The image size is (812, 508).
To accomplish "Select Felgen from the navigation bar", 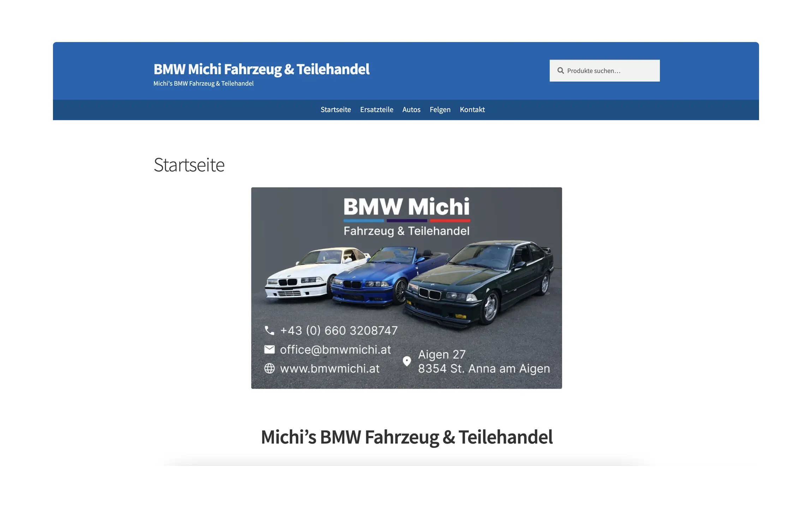I will pos(440,110).
